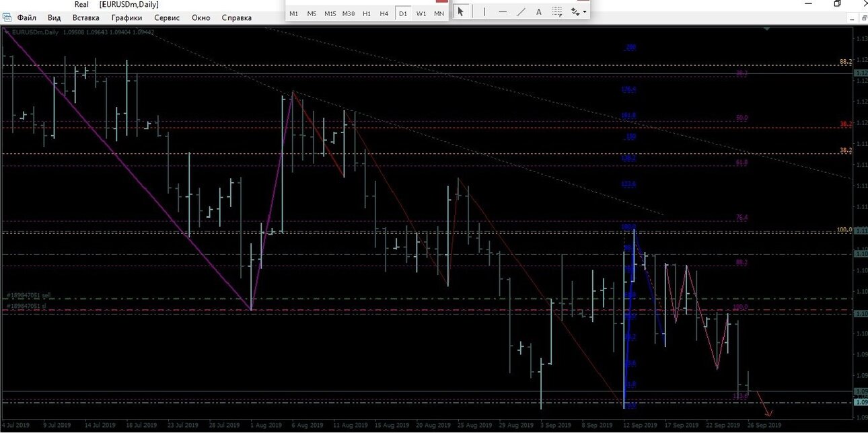Switch chart to M1 timeframe
The width and height of the screenshot is (868, 433).
coord(294,13)
